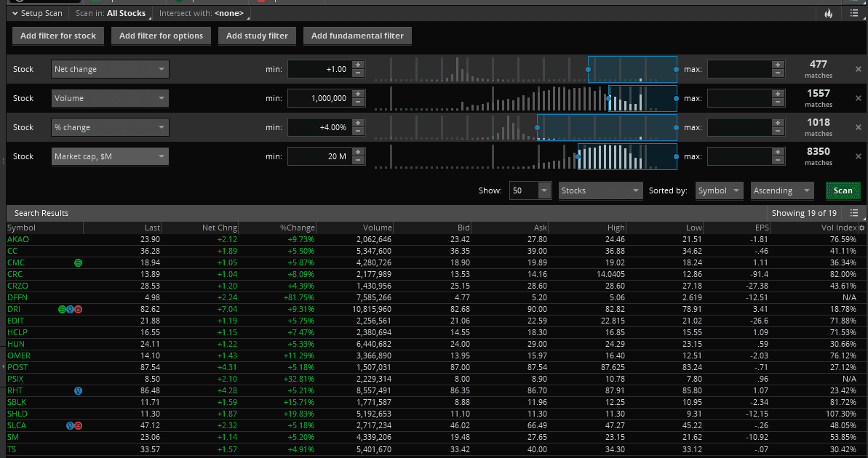Image resolution: width=868 pixels, height=458 pixels.
Task: Grab the Net change range left handle
Action: pos(588,69)
